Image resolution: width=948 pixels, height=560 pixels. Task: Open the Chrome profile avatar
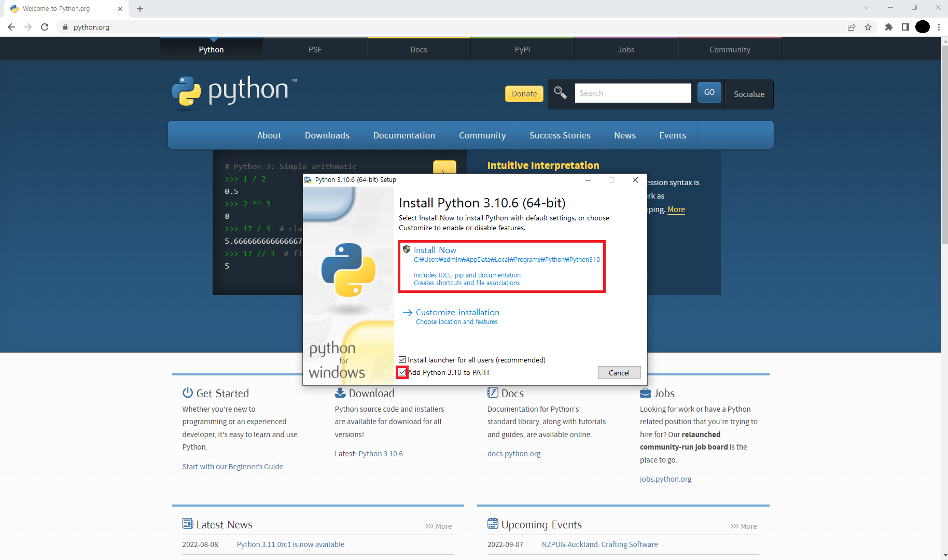(x=923, y=27)
